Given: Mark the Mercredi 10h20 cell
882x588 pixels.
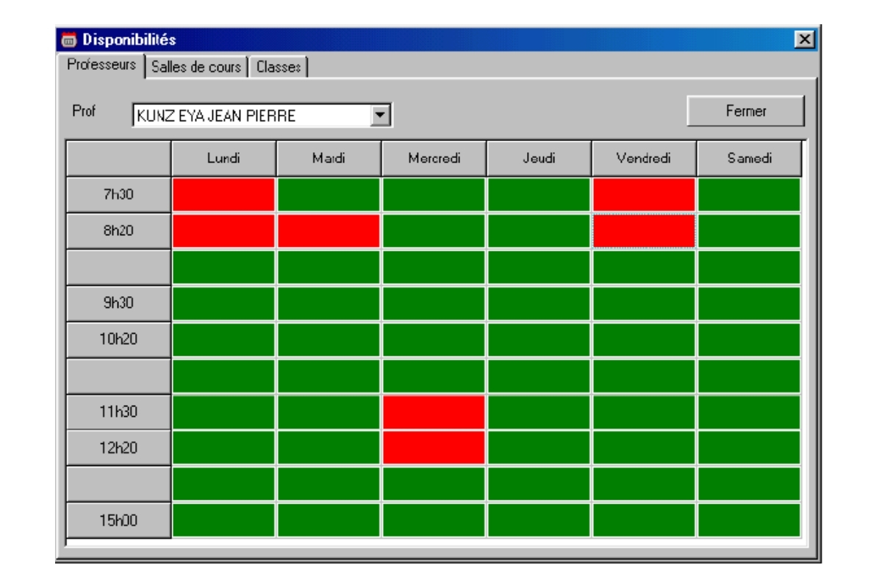Looking at the screenshot, I should [x=434, y=339].
